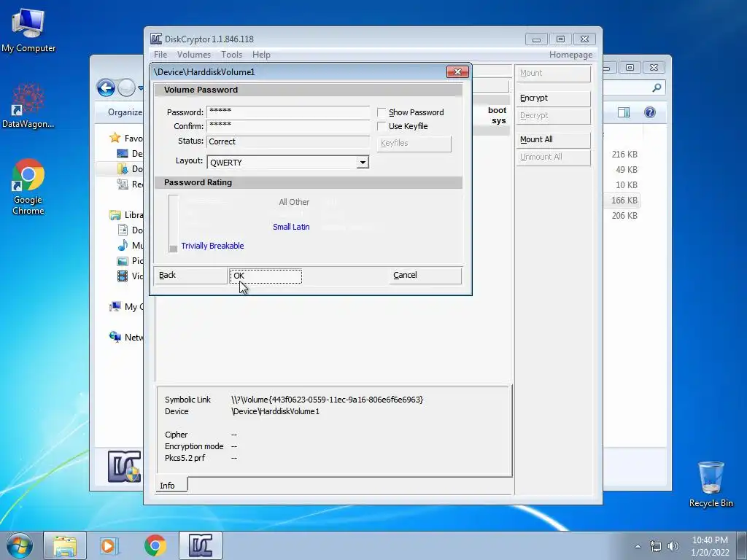This screenshot has width=747, height=560.
Task: Click the Mount All button
Action: pyautogui.click(x=553, y=139)
